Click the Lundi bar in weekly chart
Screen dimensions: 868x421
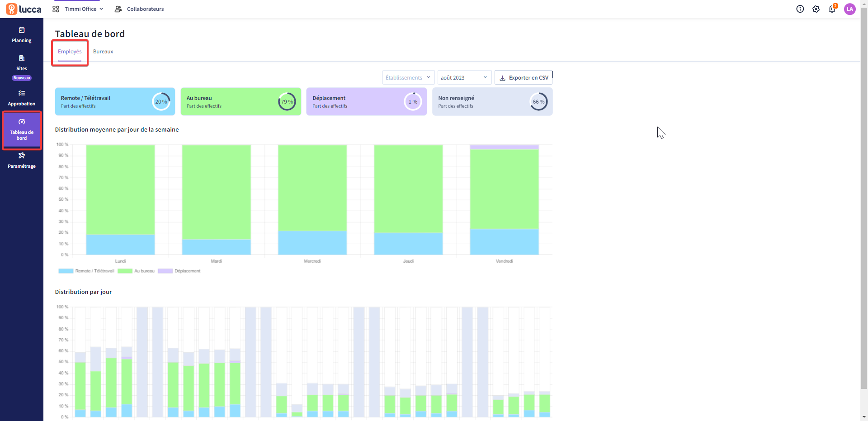[120, 199]
